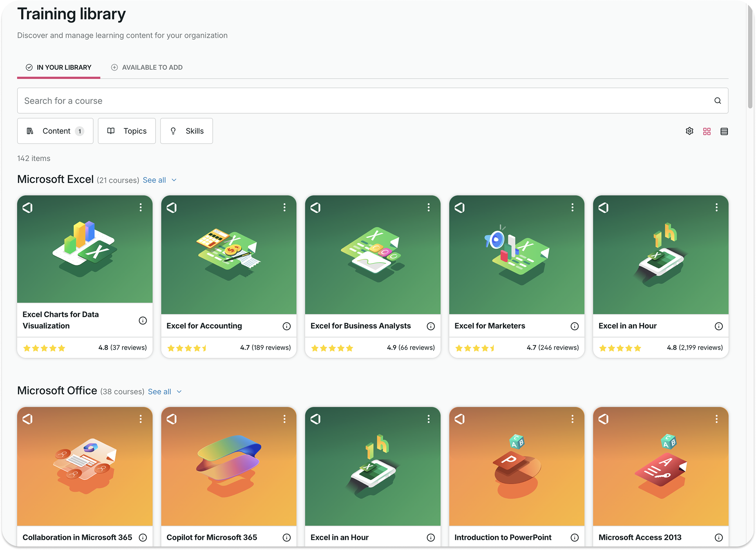This screenshot has width=756, height=550.
Task: Open the options menu on Microsoft Access 2013 card
Action: (717, 419)
